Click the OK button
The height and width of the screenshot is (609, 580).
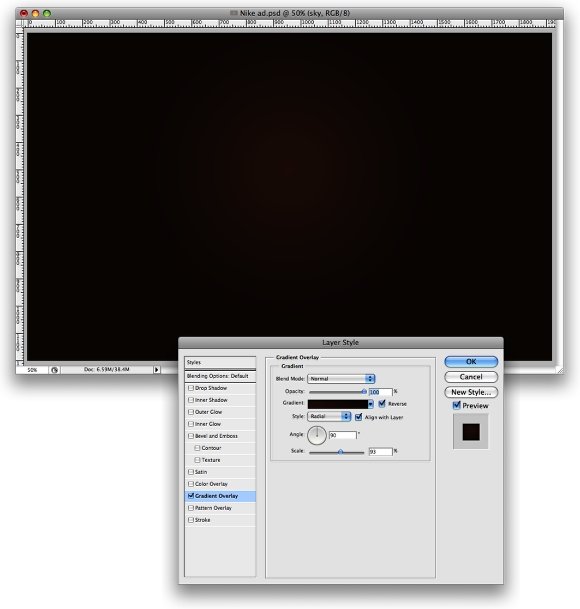pyautogui.click(x=471, y=362)
